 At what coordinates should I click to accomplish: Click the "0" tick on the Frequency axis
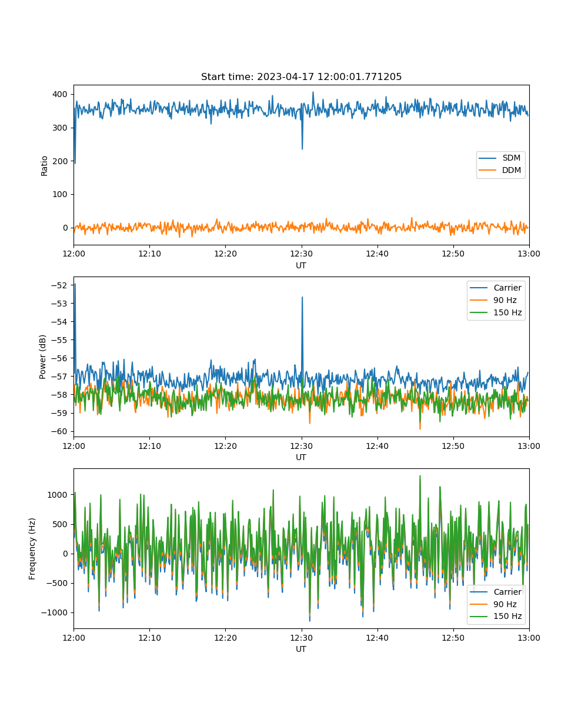coord(66,554)
